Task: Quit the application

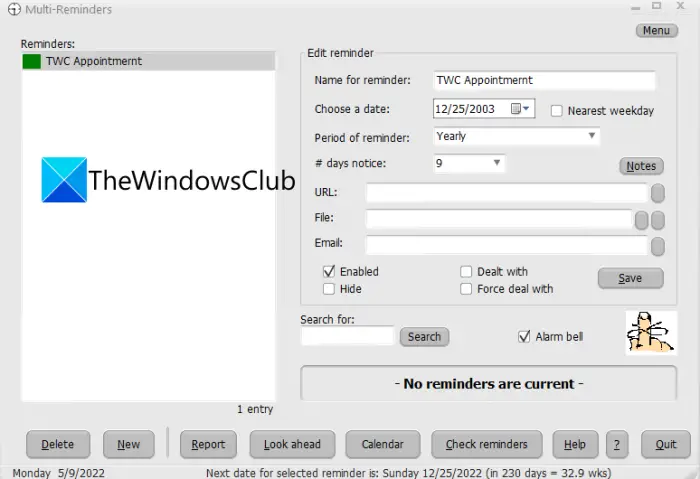Action: (666, 444)
